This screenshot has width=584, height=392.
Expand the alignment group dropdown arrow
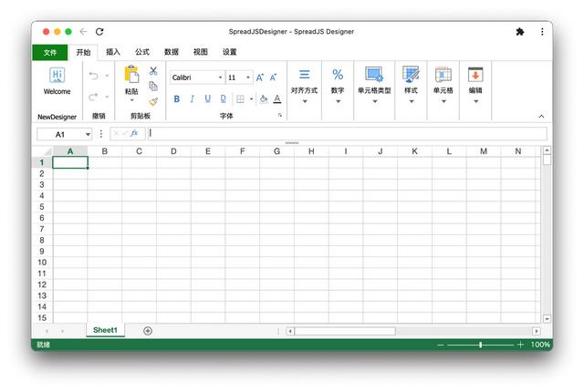tap(305, 101)
